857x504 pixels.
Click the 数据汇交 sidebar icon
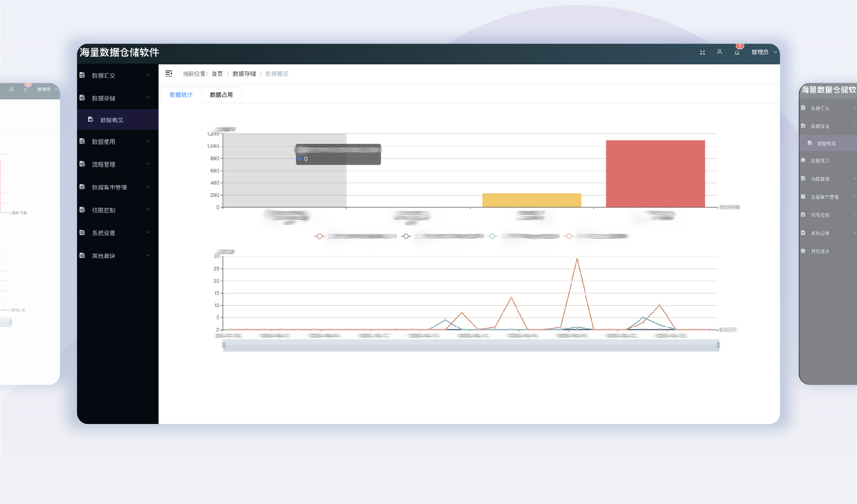tap(82, 75)
